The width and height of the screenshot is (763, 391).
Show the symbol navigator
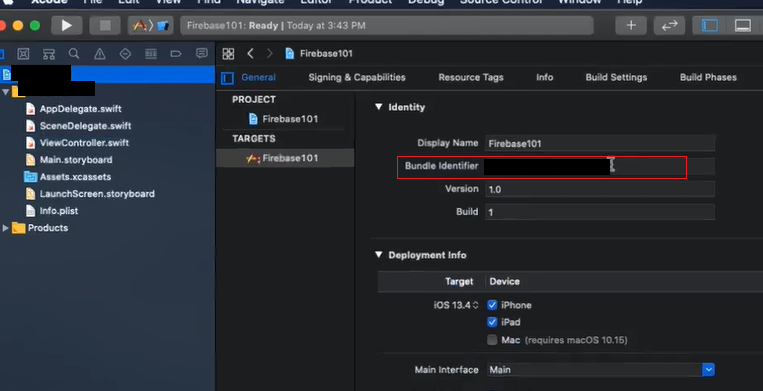[49, 53]
